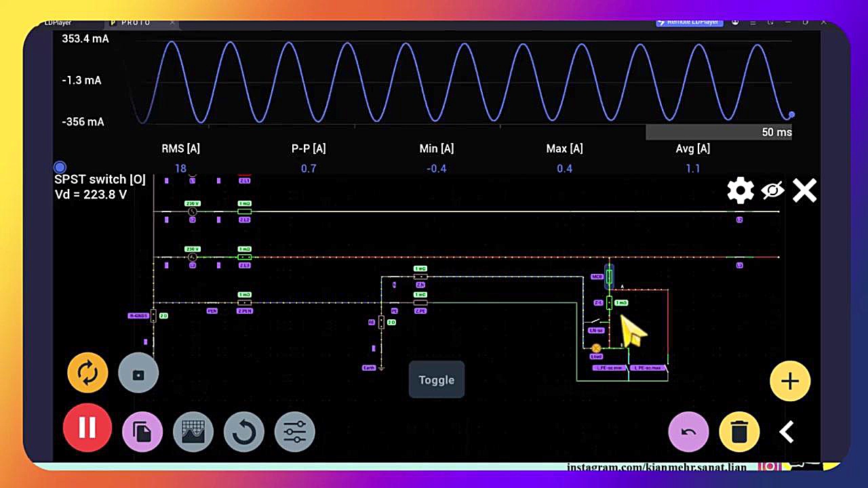Select the L2 230 V voltage source
Image resolution: width=868 pixels, height=488 pixels.
coord(192,211)
